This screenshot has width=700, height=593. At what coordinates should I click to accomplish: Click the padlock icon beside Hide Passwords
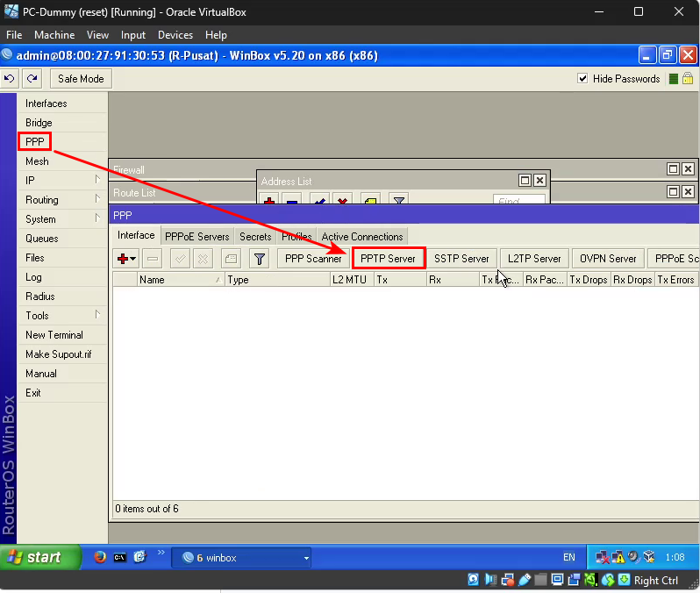tap(688, 79)
